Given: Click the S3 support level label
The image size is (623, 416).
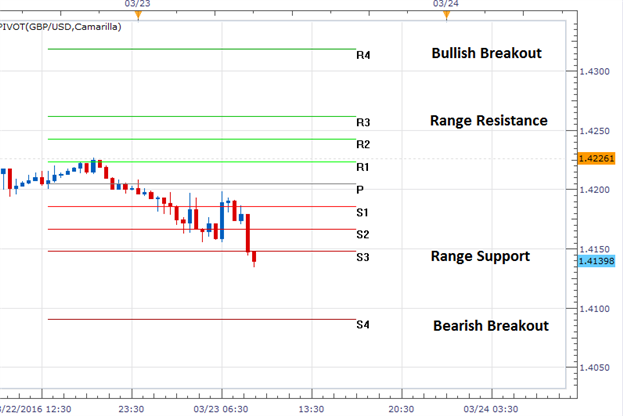Looking at the screenshot, I should pos(363,257).
